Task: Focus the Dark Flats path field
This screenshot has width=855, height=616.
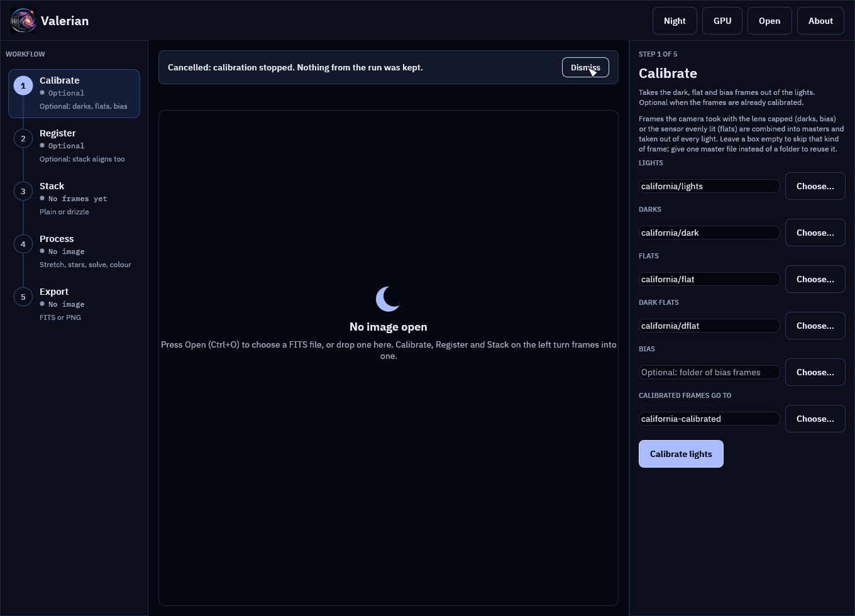Action: [x=709, y=326]
